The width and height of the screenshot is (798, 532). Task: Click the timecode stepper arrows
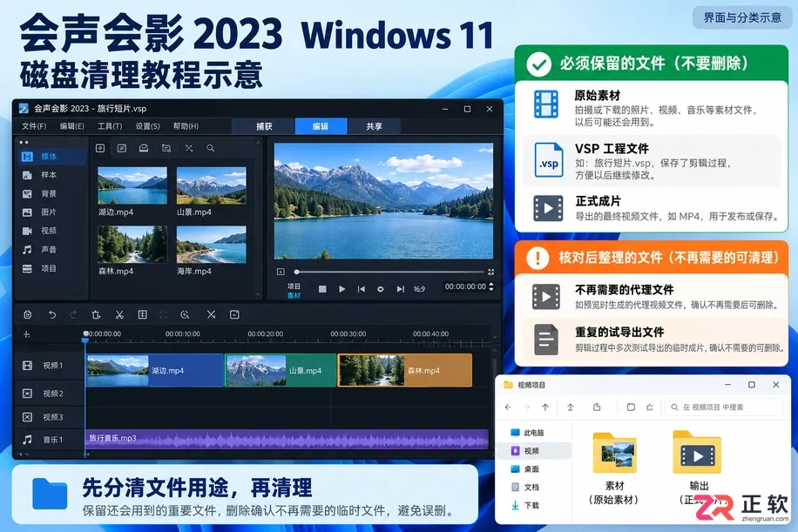click(491, 286)
